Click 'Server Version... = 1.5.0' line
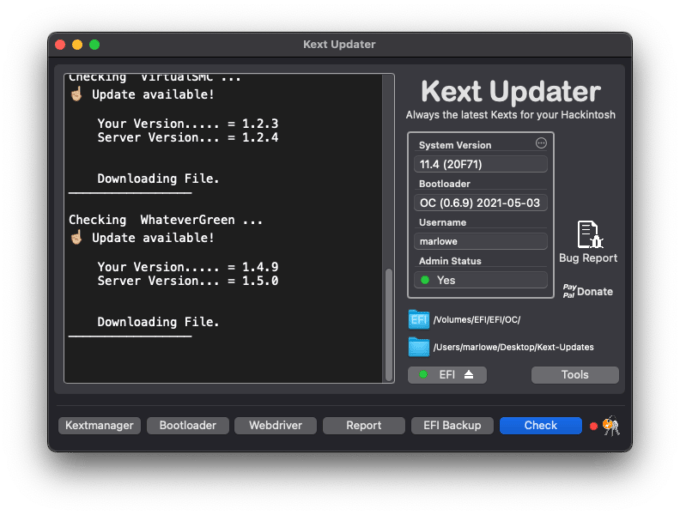680x515 pixels. (188, 281)
